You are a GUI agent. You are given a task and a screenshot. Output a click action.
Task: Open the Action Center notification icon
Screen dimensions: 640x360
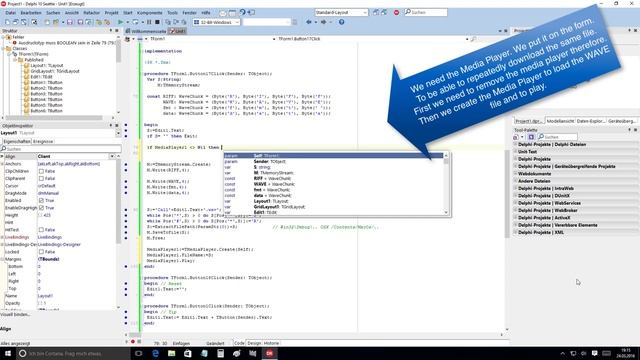(595, 353)
